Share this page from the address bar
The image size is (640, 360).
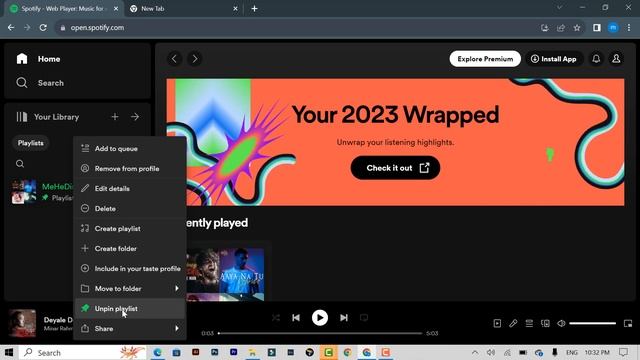click(x=561, y=28)
